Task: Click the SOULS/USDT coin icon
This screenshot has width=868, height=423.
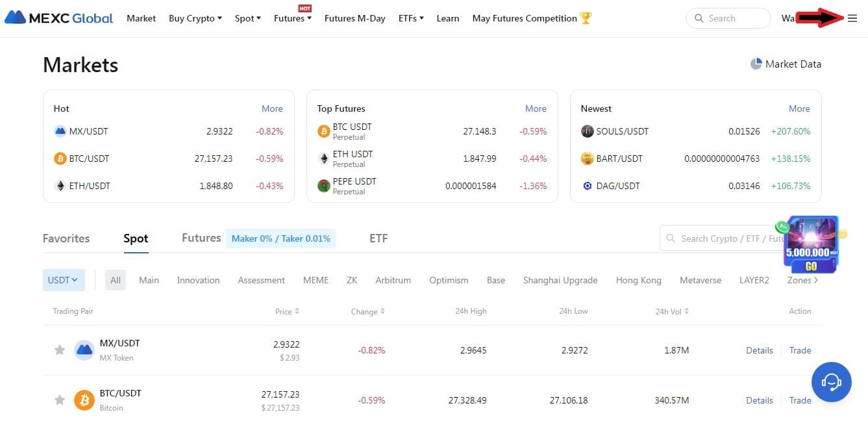Action: click(x=587, y=131)
